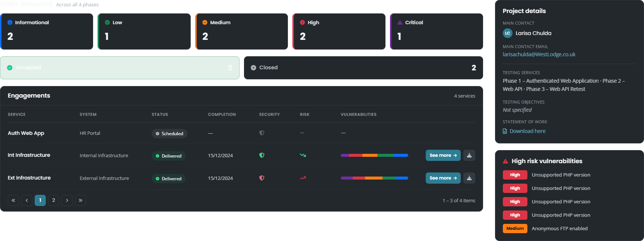Download report for Ext Infrastructure

(x=469, y=178)
